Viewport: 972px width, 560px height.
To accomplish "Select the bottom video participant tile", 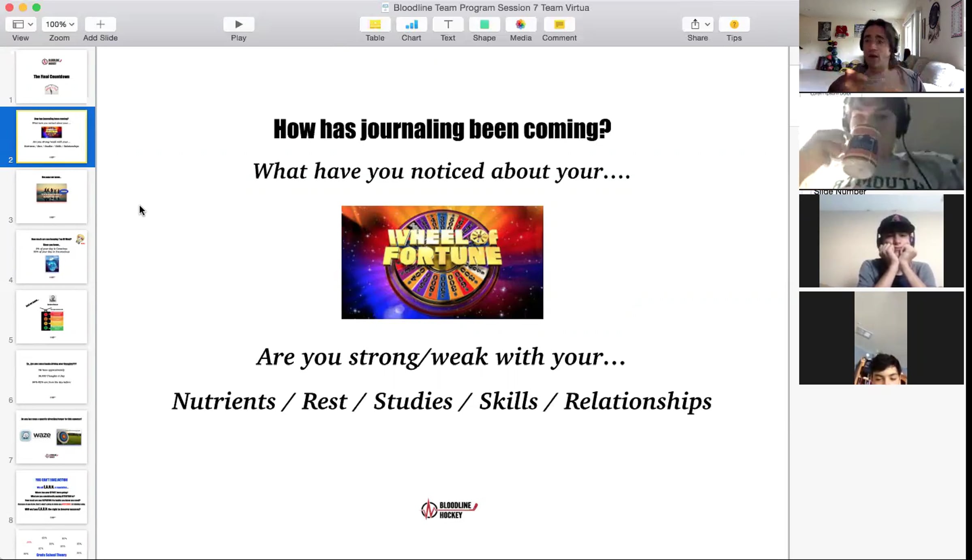I will point(881,338).
